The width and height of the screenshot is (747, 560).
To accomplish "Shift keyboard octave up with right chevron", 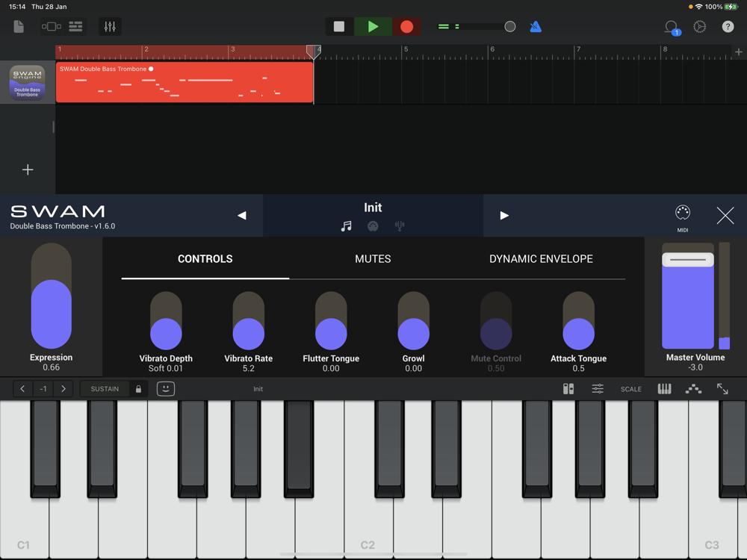I will tap(63, 389).
